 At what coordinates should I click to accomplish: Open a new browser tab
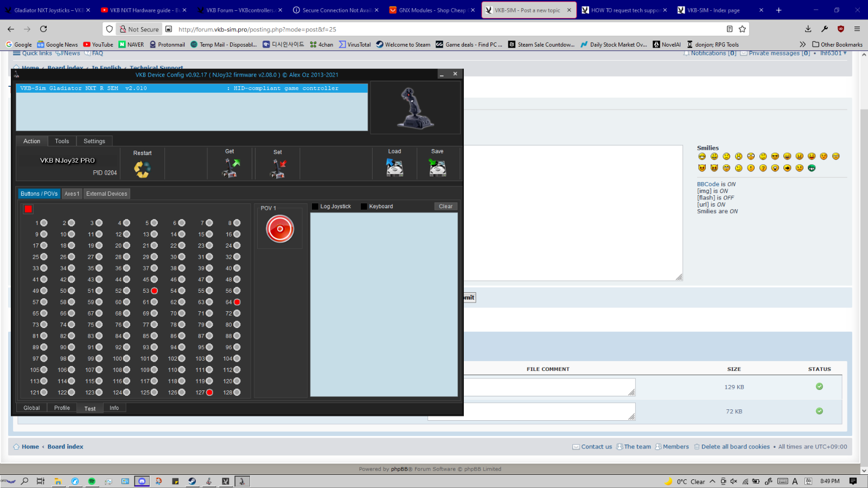(778, 10)
